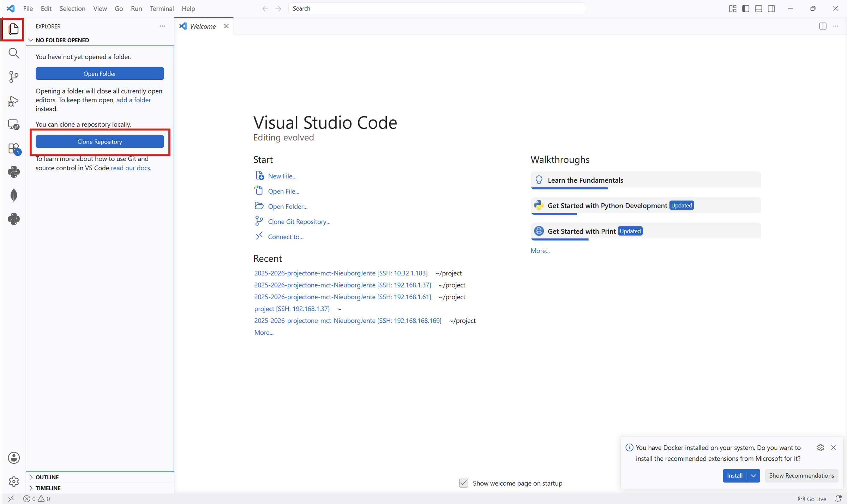Click the Clone Repository button

[100, 141]
